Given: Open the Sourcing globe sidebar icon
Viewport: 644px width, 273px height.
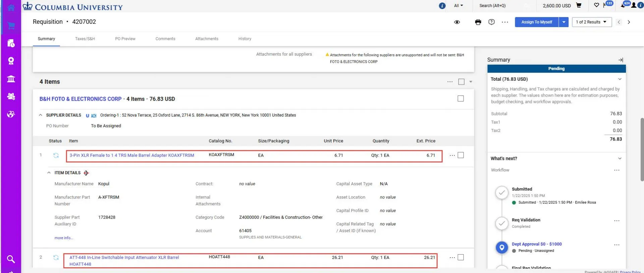Looking at the screenshot, I should click(11, 114).
